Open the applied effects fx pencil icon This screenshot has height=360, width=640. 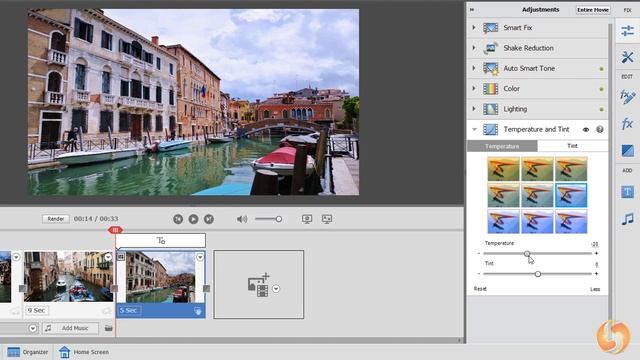627,97
